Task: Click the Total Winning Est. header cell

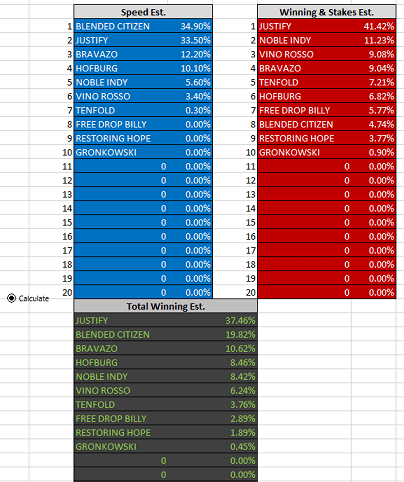Action: click(x=166, y=306)
